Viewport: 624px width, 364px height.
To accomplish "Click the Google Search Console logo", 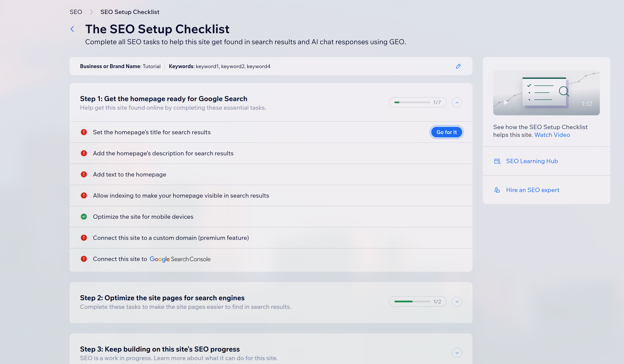I will [180, 259].
